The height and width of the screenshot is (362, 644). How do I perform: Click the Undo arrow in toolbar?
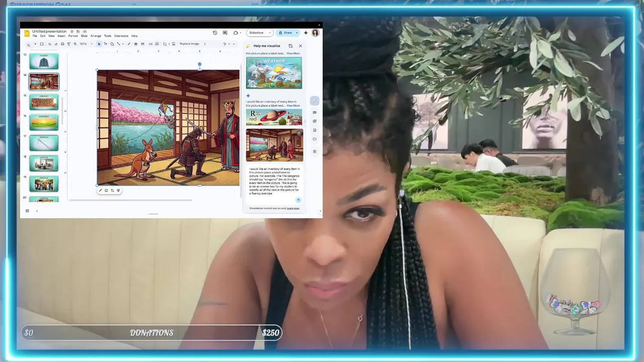point(49,44)
